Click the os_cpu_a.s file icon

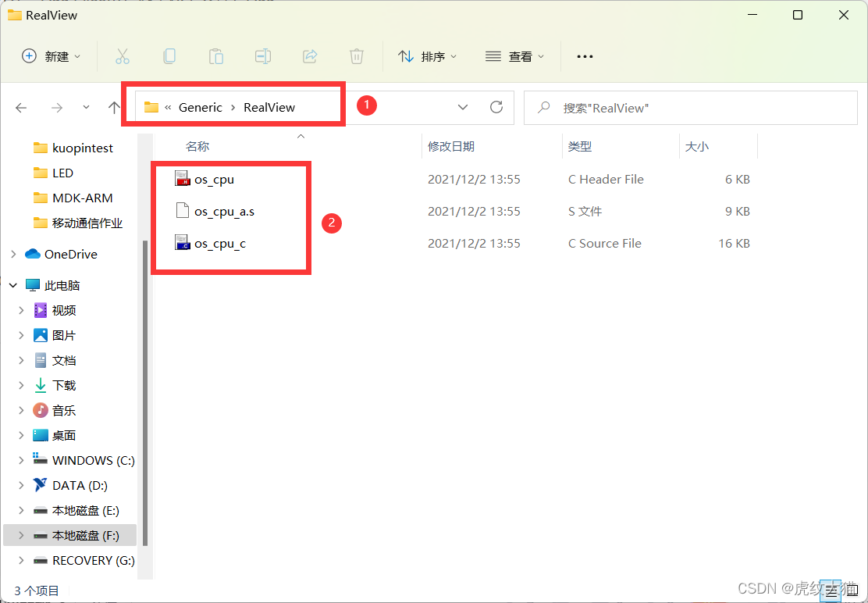coord(183,211)
